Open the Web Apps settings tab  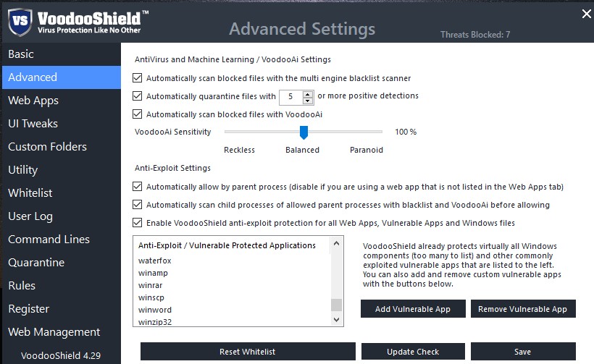(33, 101)
